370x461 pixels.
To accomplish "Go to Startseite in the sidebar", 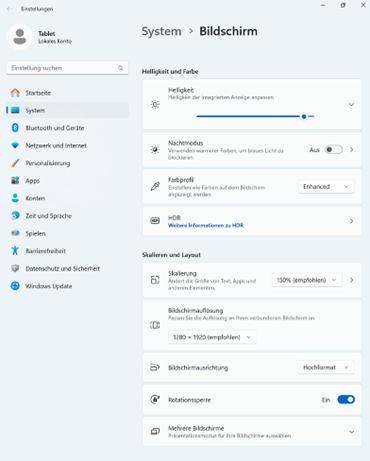I will (x=68, y=93).
